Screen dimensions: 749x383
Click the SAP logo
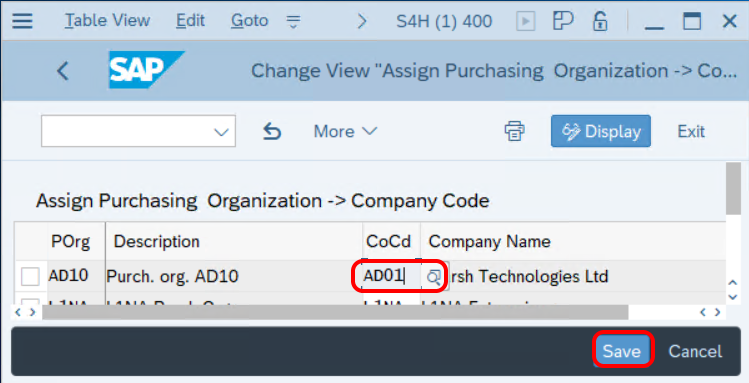[x=146, y=70]
